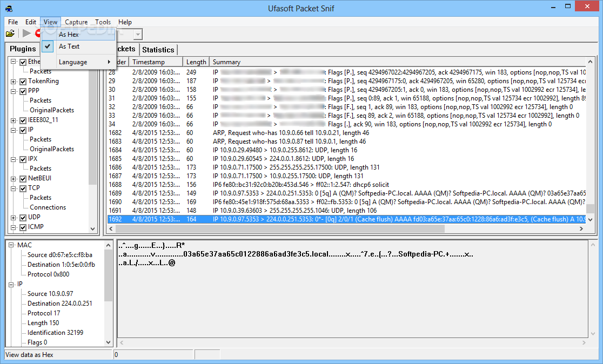This screenshot has width=603, height=364.
Task: Click the packet list horizontal scrollbar thumb
Action: [279, 228]
